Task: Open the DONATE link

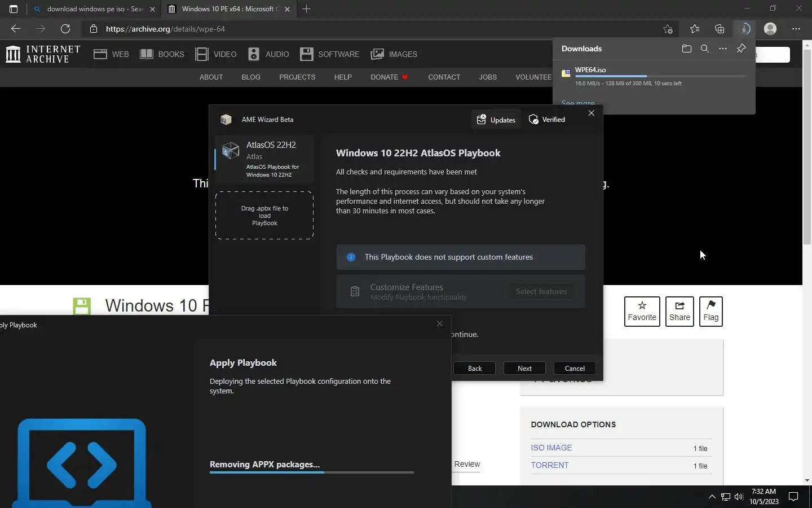Action: pyautogui.click(x=389, y=77)
